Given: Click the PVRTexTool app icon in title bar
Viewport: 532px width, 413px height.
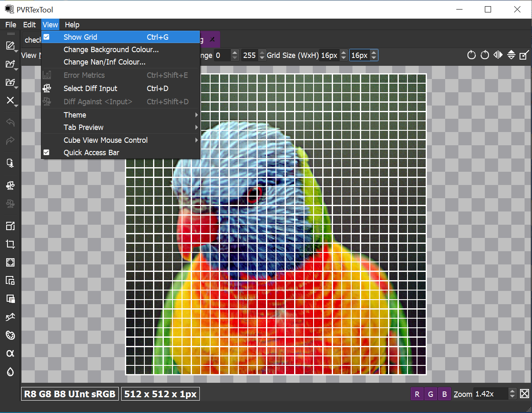Looking at the screenshot, I should pyautogui.click(x=9, y=9).
